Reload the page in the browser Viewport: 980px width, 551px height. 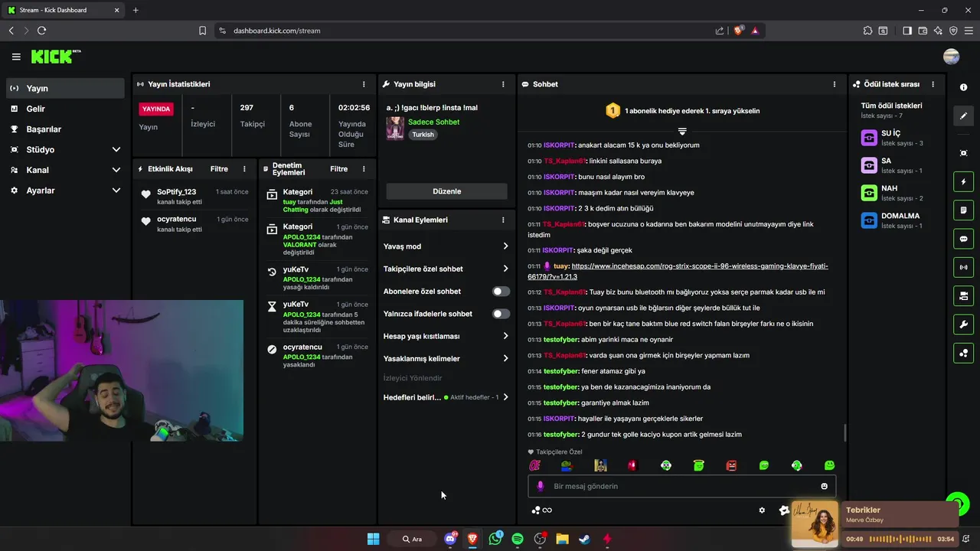41,31
